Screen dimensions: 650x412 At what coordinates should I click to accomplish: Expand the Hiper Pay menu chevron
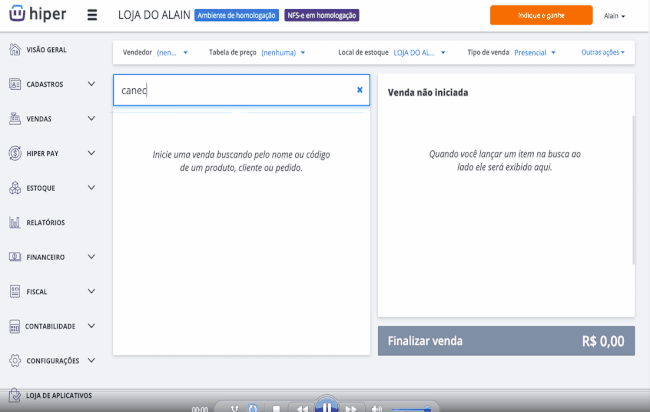[x=92, y=153]
